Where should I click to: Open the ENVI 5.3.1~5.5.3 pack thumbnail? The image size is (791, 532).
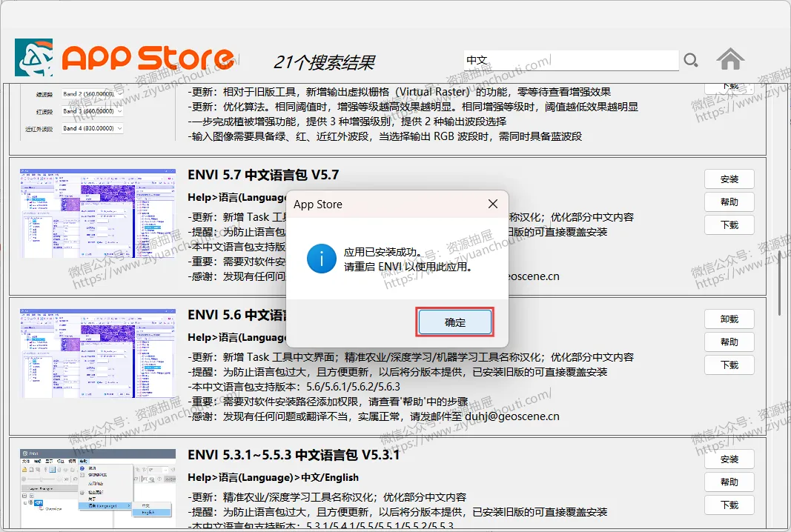click(98, 488)
